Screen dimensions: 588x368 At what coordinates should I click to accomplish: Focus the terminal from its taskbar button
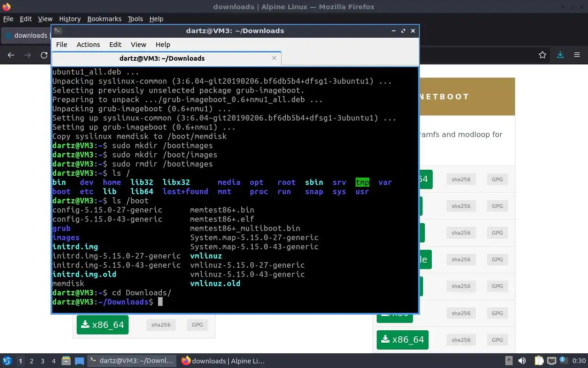click(x=132, y=361)
